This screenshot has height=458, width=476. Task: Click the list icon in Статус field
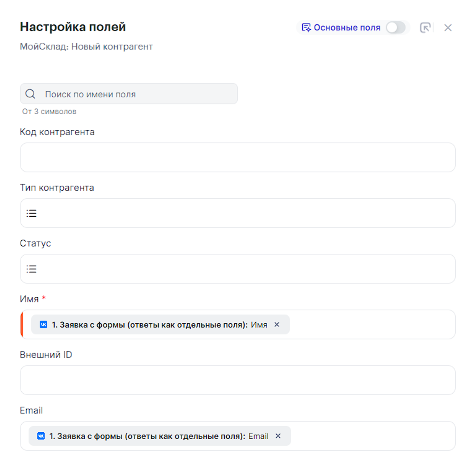(x=31, y=269)
